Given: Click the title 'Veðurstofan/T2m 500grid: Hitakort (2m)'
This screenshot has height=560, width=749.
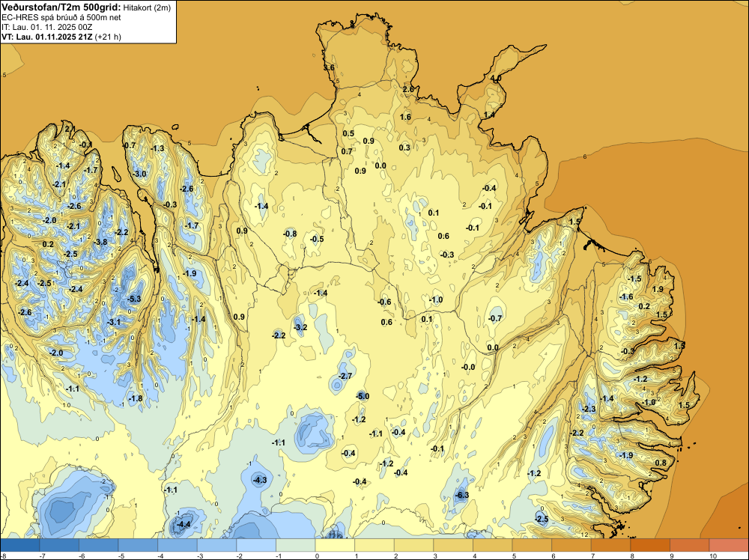Looking at the screenshot, I should [86, 7].
